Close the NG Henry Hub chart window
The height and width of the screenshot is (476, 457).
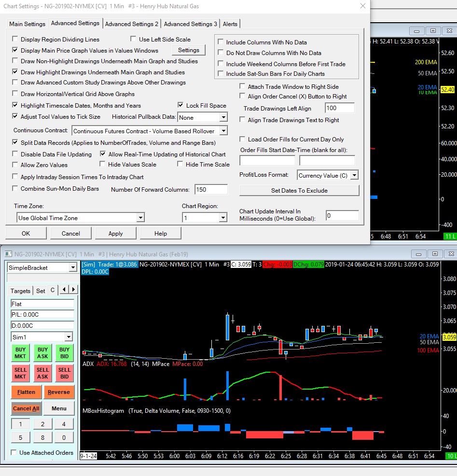451,254
